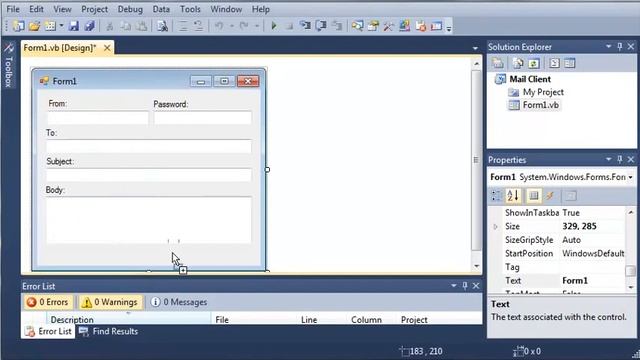
Task: Click the Stop Debugging square icon
Action: (x=289, y=27)
